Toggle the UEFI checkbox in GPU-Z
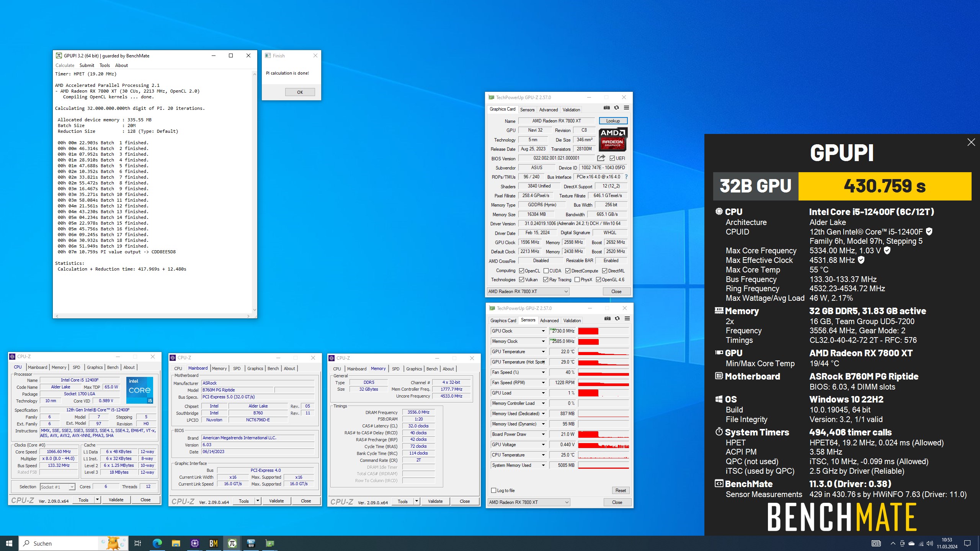Screen dimensions: 980x551 click(x=612, y=158)
